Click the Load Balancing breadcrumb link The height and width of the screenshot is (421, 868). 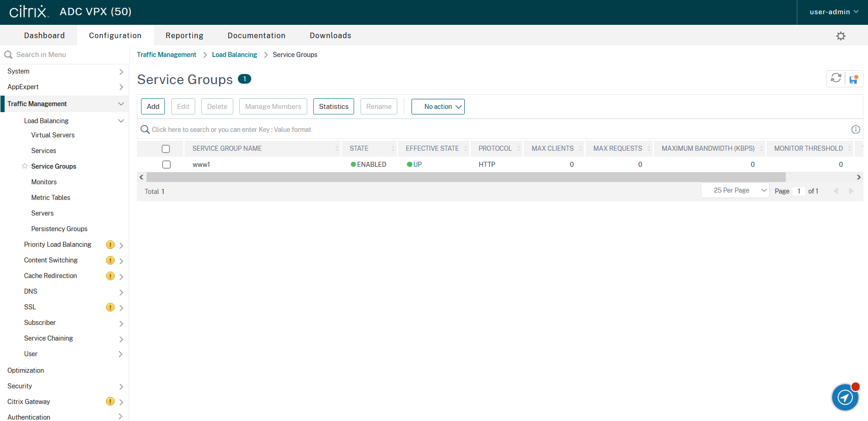point(234,55)
